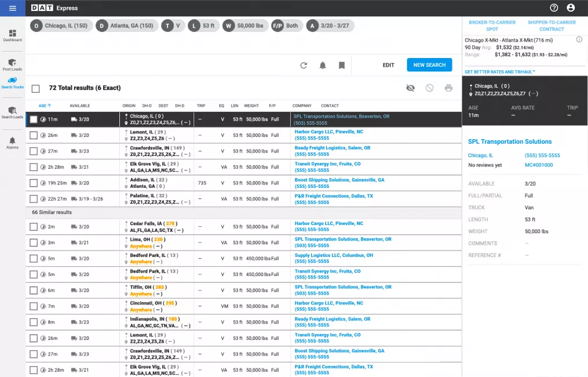The width and height of the screenshot is (588, 377).
Task: Select the origin chip Chicago, IL (150)
Action: click(x=61, y=26)
